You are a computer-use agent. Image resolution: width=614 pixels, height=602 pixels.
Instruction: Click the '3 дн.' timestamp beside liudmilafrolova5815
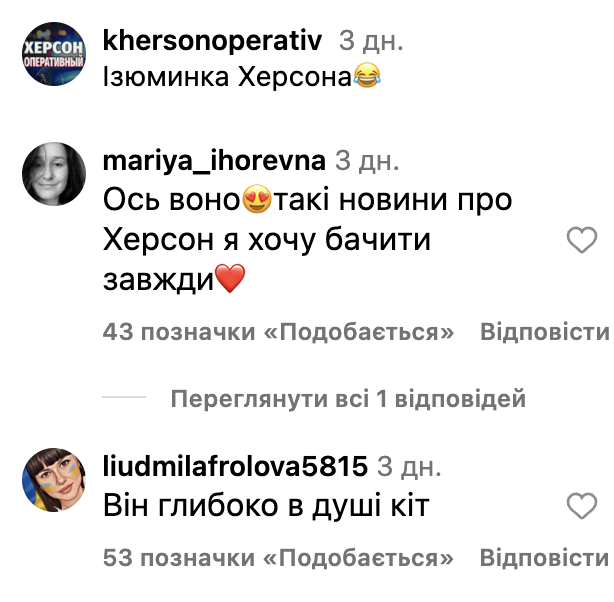pos(409,467)
